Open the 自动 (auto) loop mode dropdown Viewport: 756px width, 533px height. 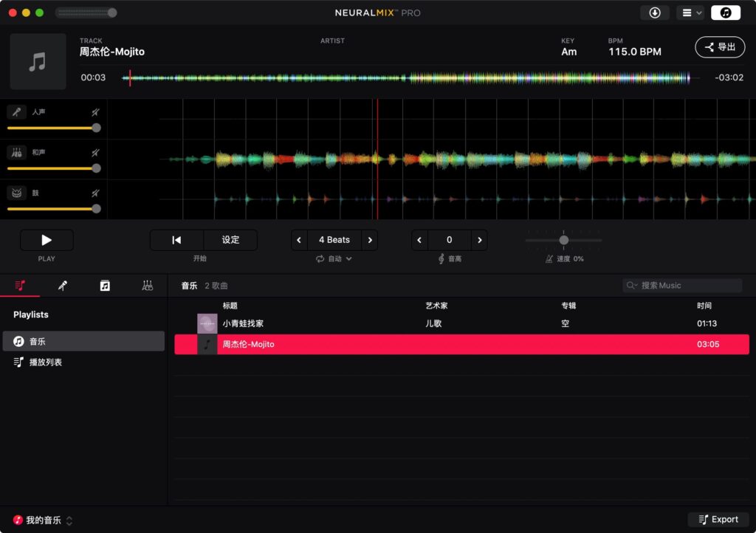click(x=335, y=258)
